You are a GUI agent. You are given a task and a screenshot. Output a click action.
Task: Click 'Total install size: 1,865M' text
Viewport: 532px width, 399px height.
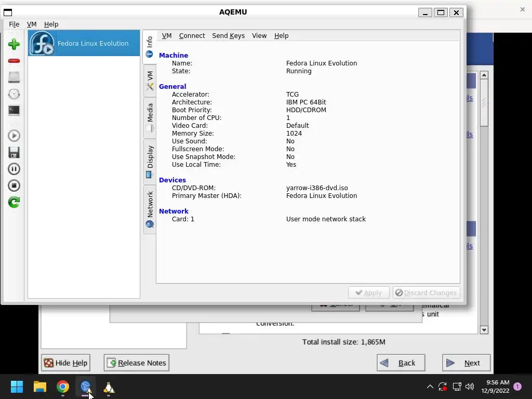pos(344,342)
